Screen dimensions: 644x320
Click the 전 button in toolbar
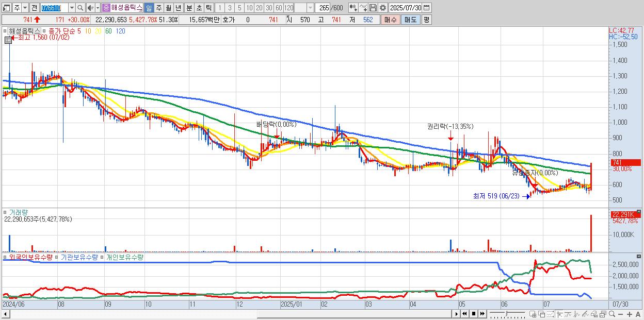pyautogui.click(x=34, y=8)
